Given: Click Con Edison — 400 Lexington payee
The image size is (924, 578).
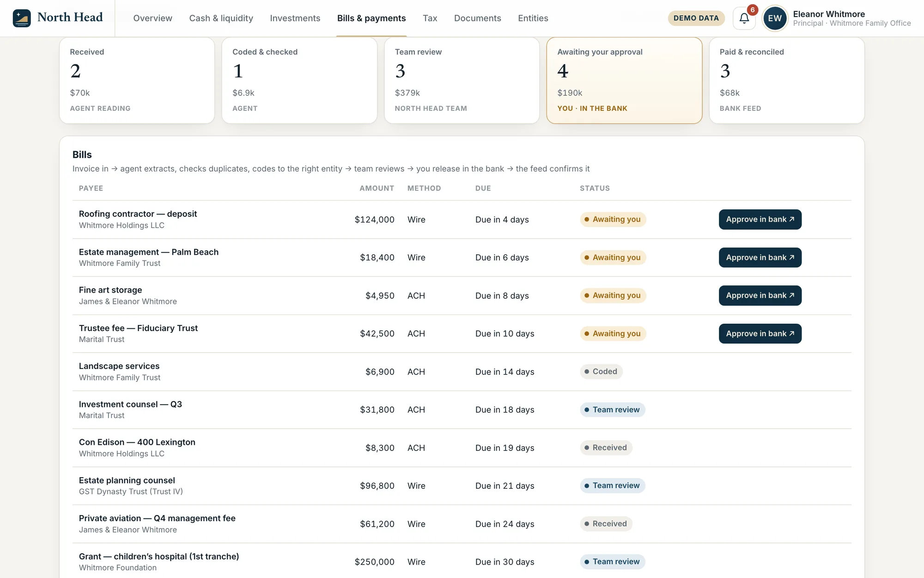Looking at the screenshot, I should [x=137, y=442].
